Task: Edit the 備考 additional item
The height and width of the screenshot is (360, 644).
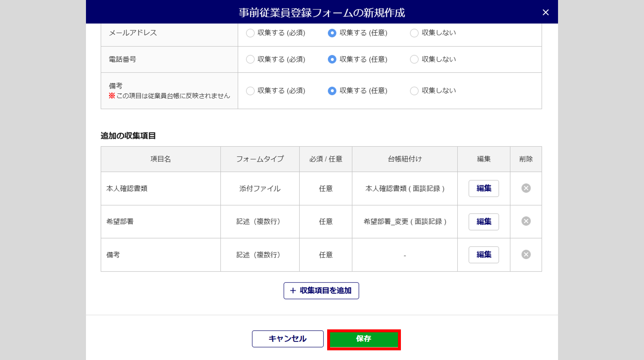Action: click(484, 255)
